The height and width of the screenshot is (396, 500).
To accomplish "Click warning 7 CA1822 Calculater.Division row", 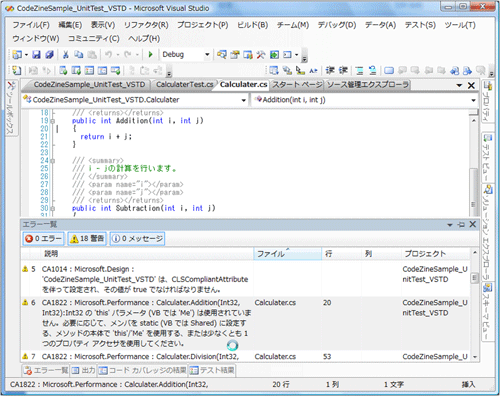I will pos(245,357).
